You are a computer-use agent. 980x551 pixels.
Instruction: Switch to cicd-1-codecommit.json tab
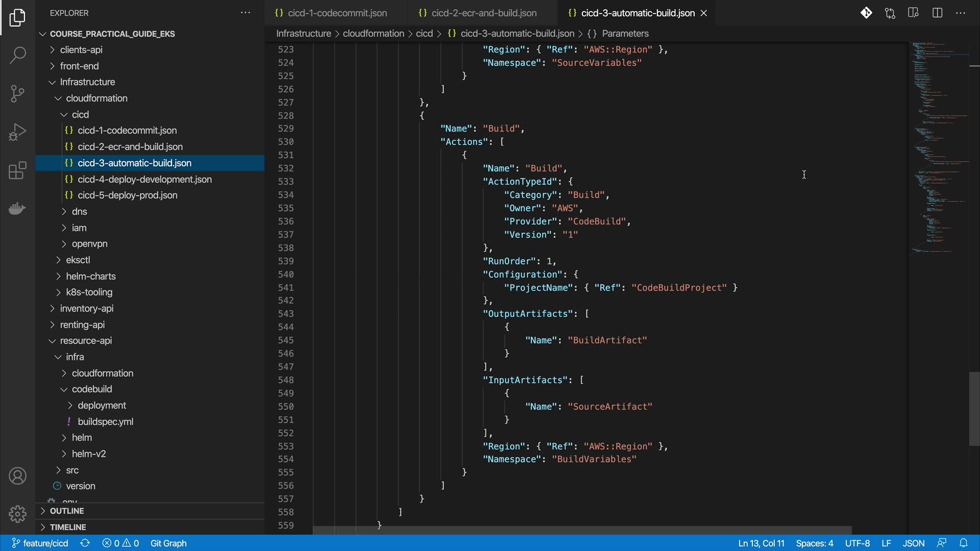coord(337,13)
